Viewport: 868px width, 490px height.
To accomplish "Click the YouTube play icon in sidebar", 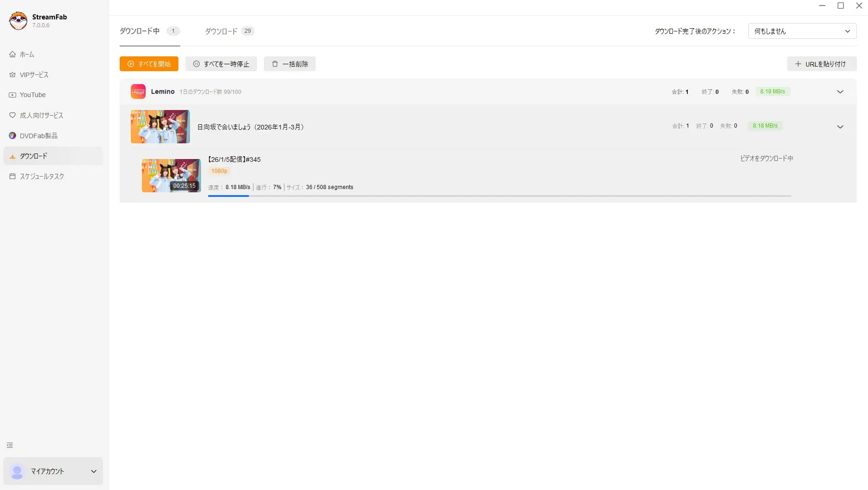I will (12, 95).
